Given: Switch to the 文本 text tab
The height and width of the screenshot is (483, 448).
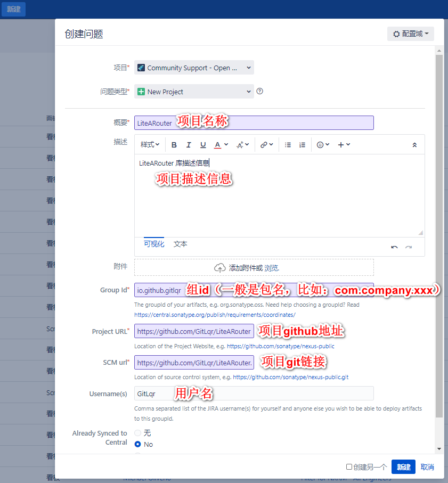Looking at the screenshot, I should 180,244.
